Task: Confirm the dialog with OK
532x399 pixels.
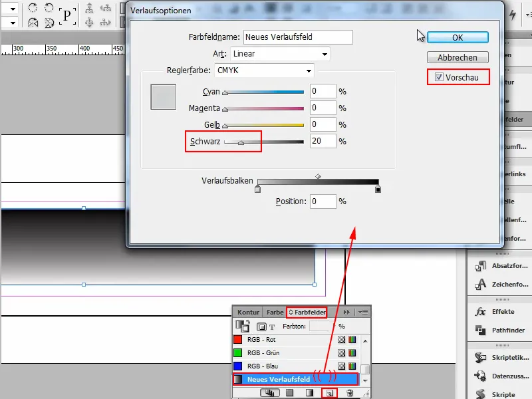Action: [458, 37]
